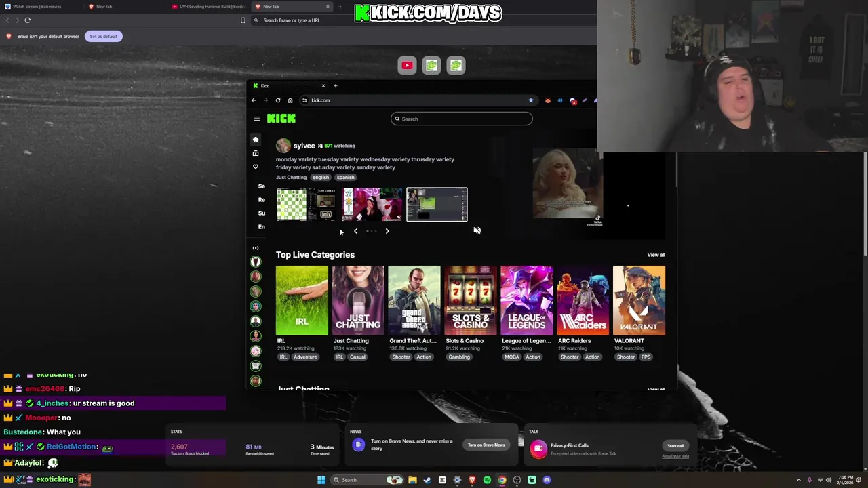
Task: View all Top Live Categories
Action: (x=656, y=255)
